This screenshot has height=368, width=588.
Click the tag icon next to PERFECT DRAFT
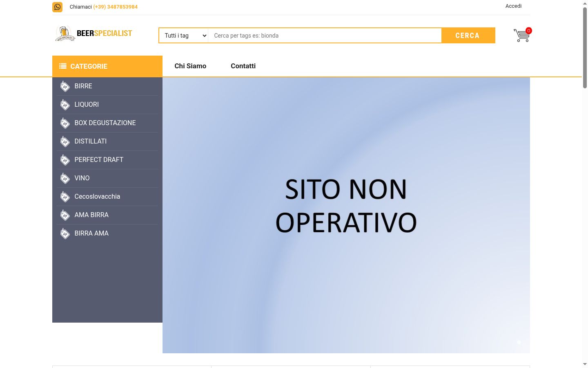tap(65, 160)
